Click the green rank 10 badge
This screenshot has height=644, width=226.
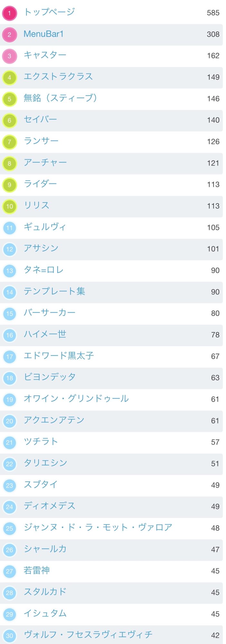(x=9, y=206)
